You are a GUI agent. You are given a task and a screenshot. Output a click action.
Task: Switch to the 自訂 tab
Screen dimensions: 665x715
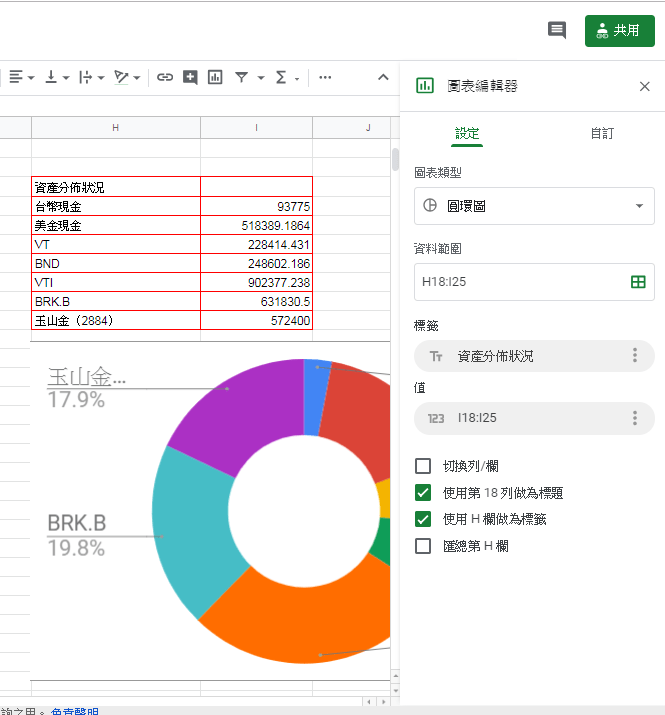point(602,134)
